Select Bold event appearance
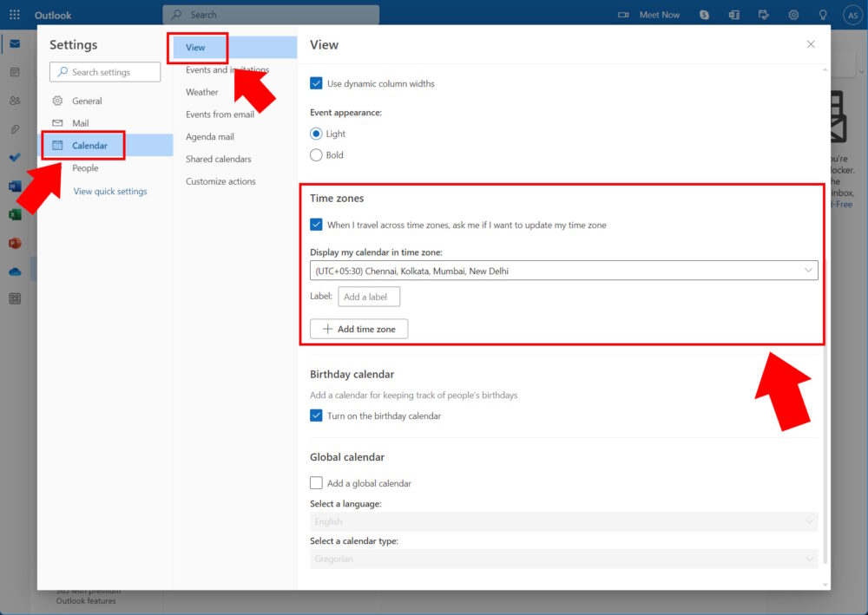The height and width of the screenshot is (615, 868). point(316,155)
